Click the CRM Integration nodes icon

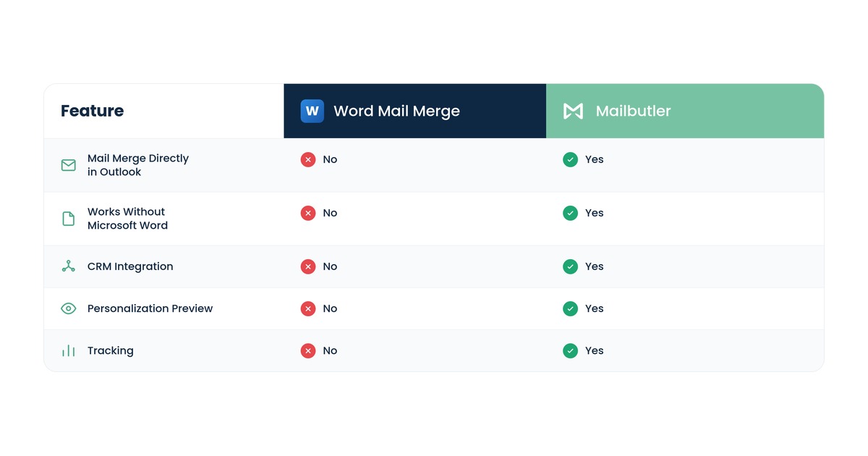tap(69, 266)
